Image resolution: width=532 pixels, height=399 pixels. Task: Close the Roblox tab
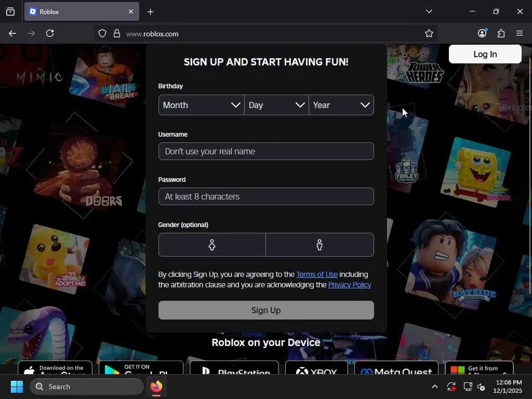point(130,11)
